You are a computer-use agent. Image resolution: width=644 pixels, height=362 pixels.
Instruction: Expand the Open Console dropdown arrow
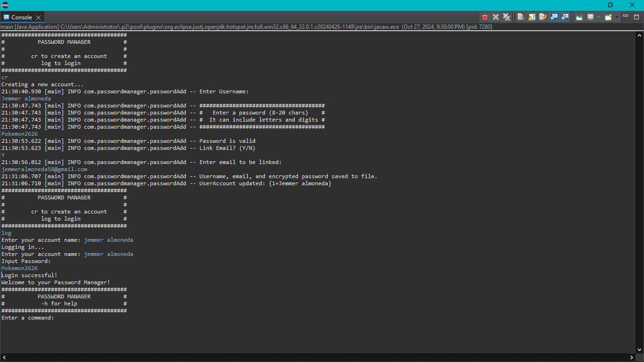[x=617, y=17]
